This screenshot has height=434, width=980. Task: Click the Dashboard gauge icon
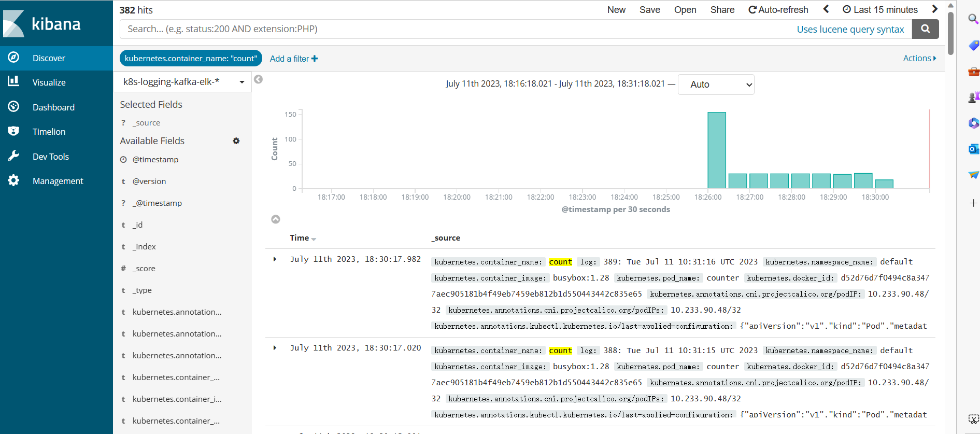tap(13, 106)
